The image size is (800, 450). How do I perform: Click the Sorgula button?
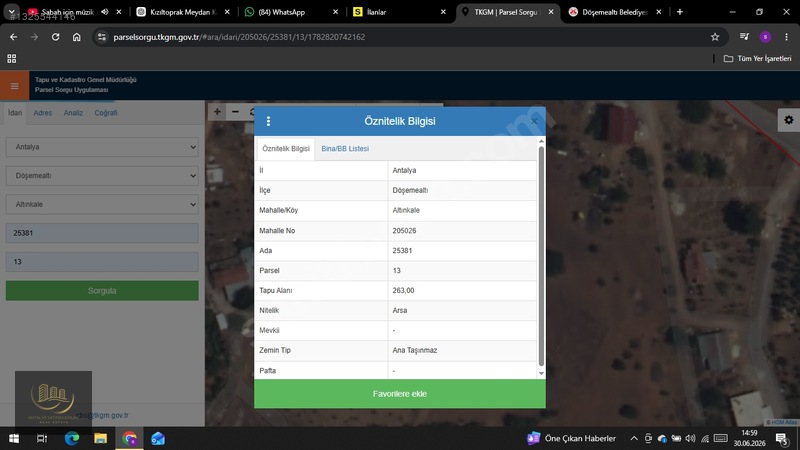(102, 290)
